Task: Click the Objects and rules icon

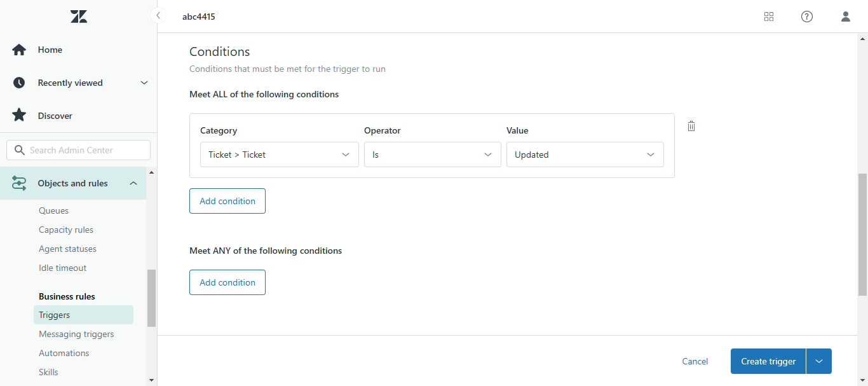Action: click(x=19, y=183)
